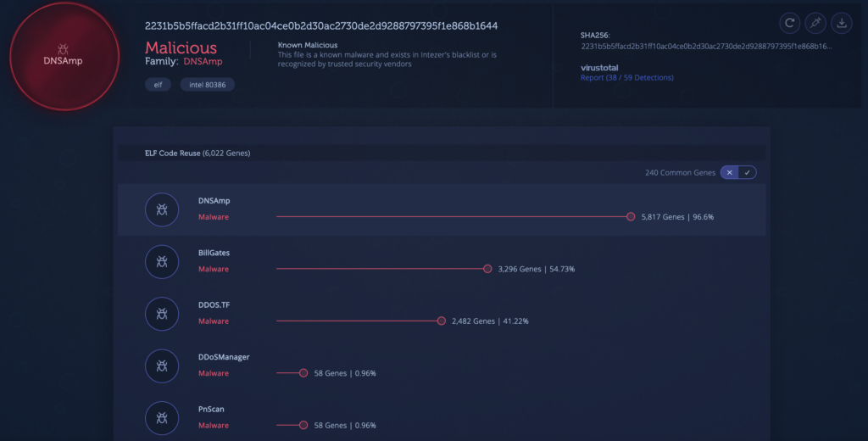Open VirusTotal Report 38 / 59 Detections link

pos(626,77)
